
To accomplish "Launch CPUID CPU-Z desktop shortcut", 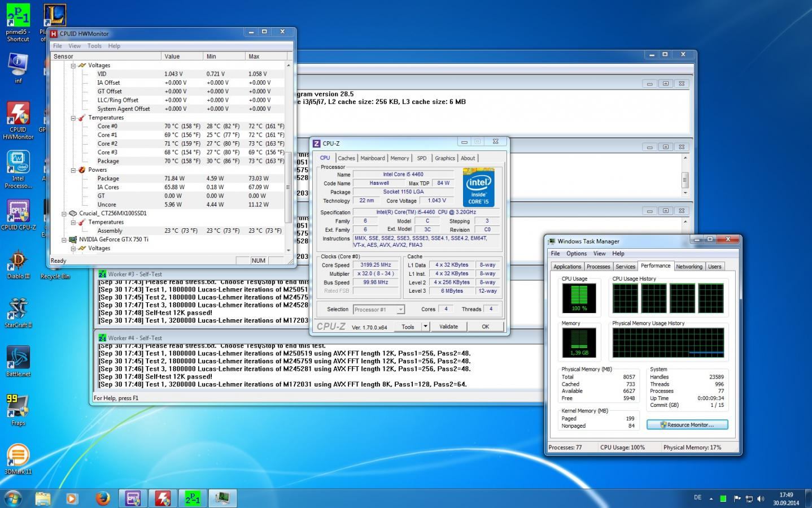I will 18,215.
